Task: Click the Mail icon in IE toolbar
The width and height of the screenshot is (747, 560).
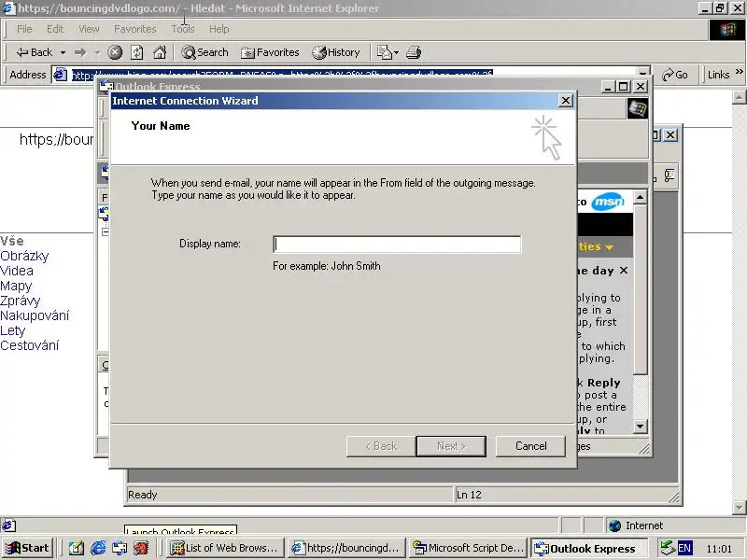Action: coord(384,52)
